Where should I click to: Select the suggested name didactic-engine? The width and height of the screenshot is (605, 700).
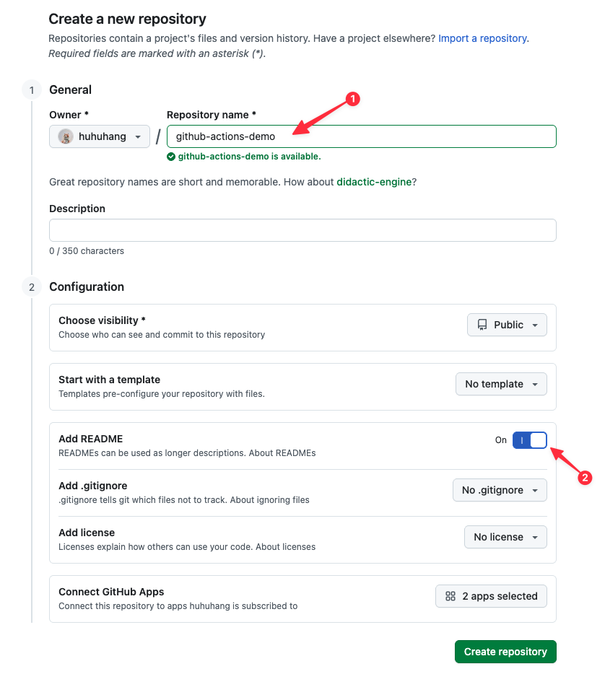373,182
